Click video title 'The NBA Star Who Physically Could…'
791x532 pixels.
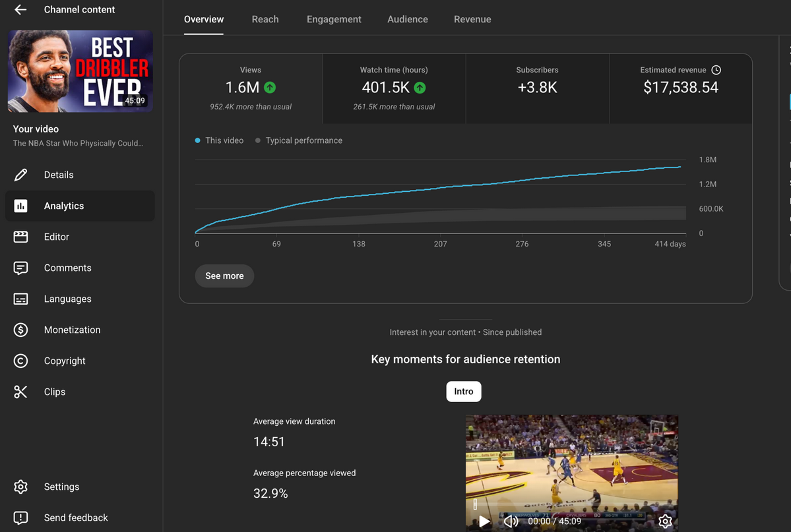tap(78, 143)
